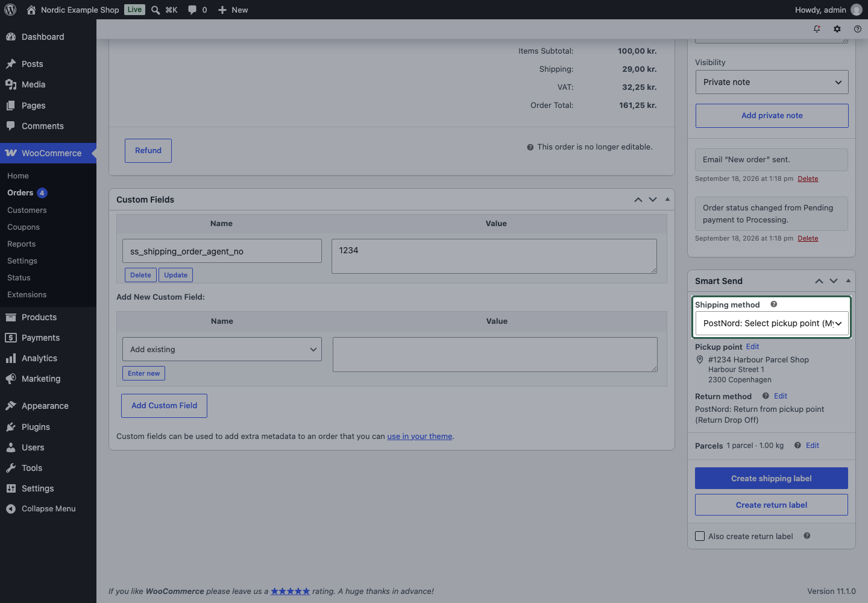
Task: Collapse the Custom Fields panel
Action: click(x=667, y=200)
